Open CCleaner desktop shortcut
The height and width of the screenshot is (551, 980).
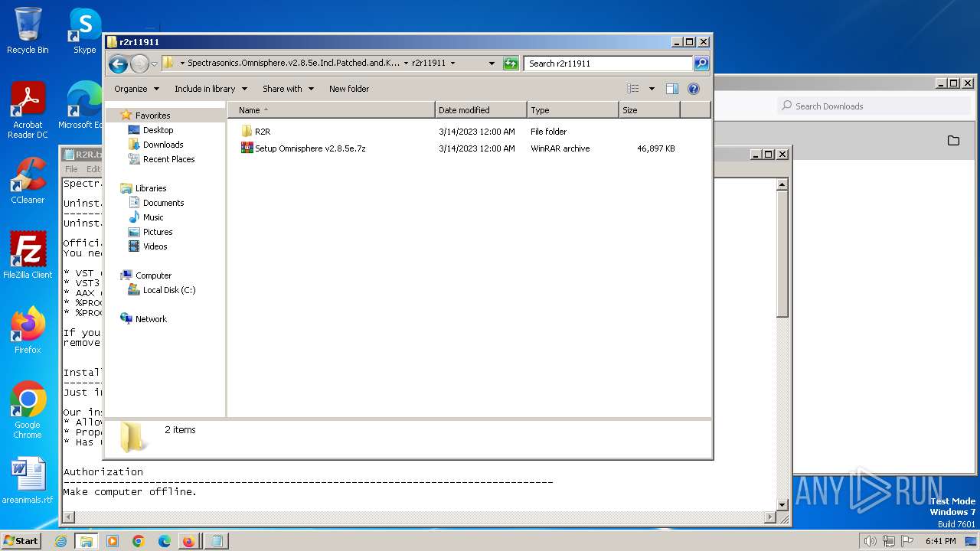point(28,181)
